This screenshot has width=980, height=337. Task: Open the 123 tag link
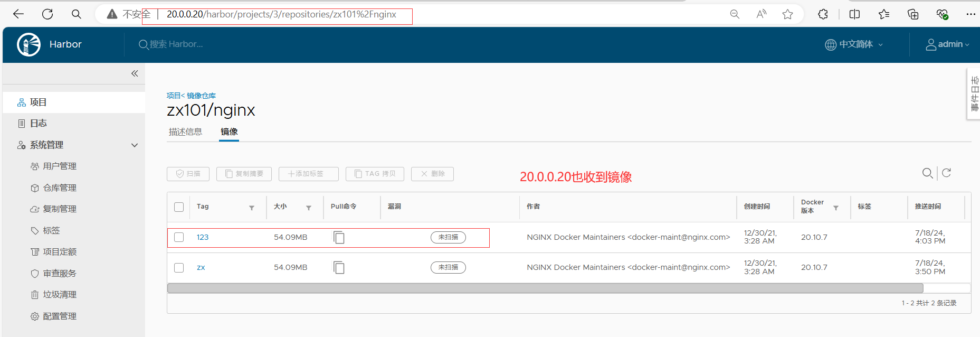(203, 238)
